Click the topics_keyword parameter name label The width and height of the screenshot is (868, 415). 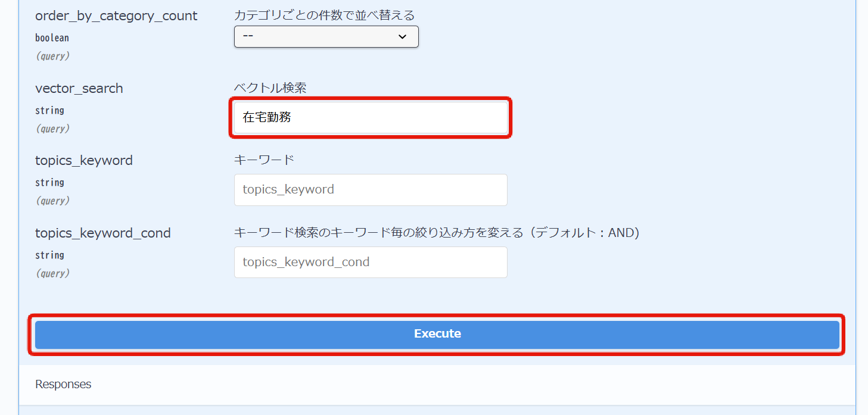point(83,160)
